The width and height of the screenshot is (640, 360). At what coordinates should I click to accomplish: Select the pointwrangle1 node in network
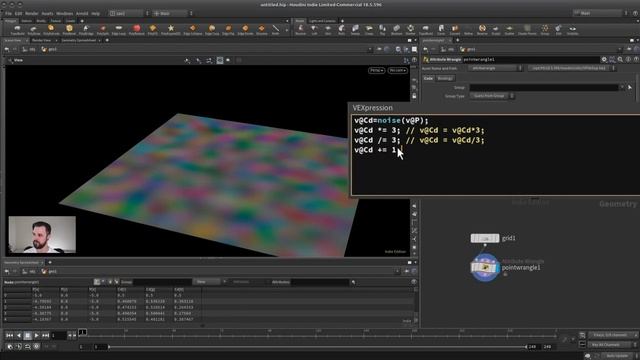[x=485, y=268]
